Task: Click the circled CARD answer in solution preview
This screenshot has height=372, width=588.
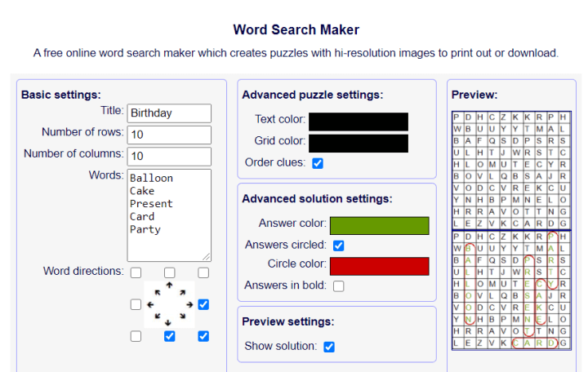Action: (x=534, y=343)
